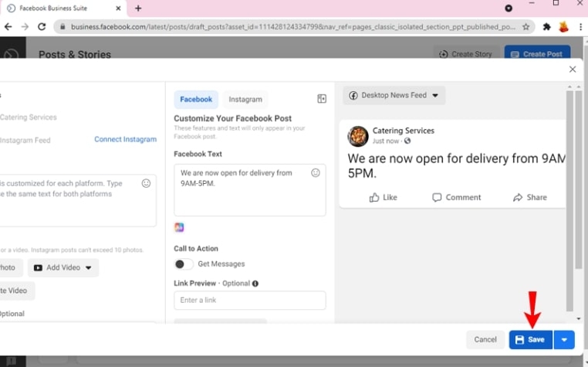588x367 pixels.
Task: Switch to the Instagram tab
Action: [245, 100]
